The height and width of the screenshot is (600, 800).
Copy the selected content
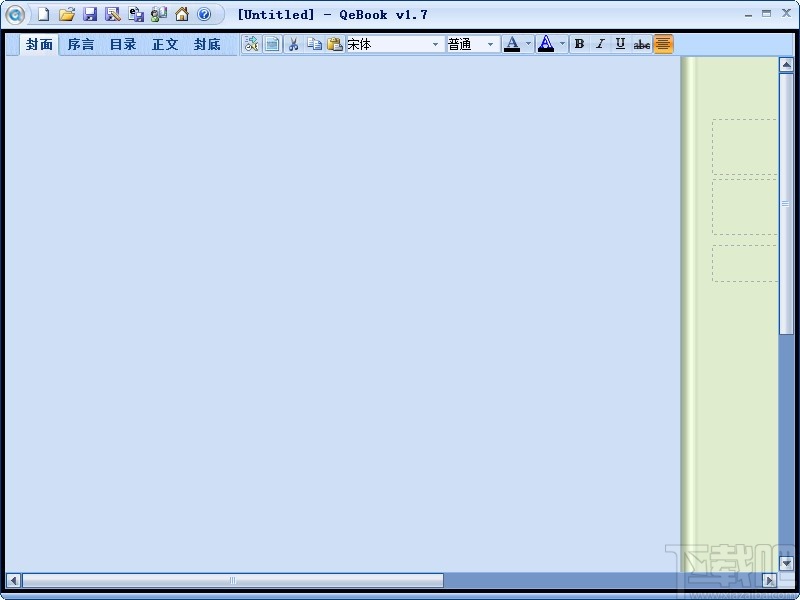(x=314, y=43)
